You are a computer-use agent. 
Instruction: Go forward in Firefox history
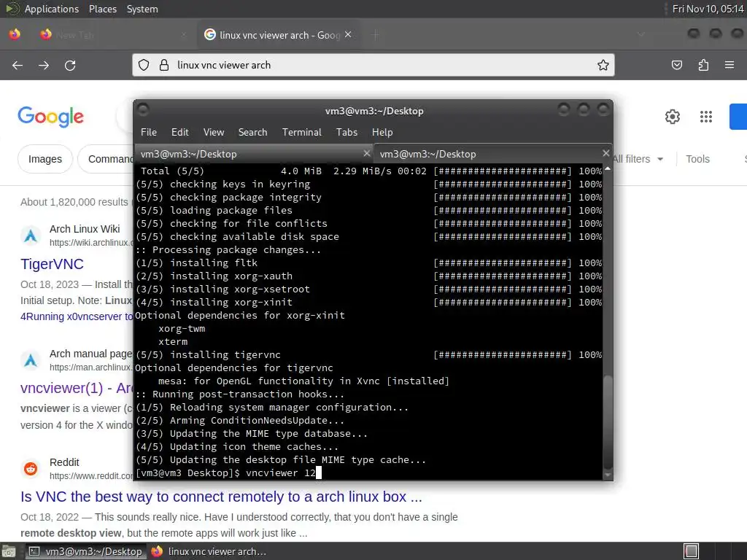(44, 65)
